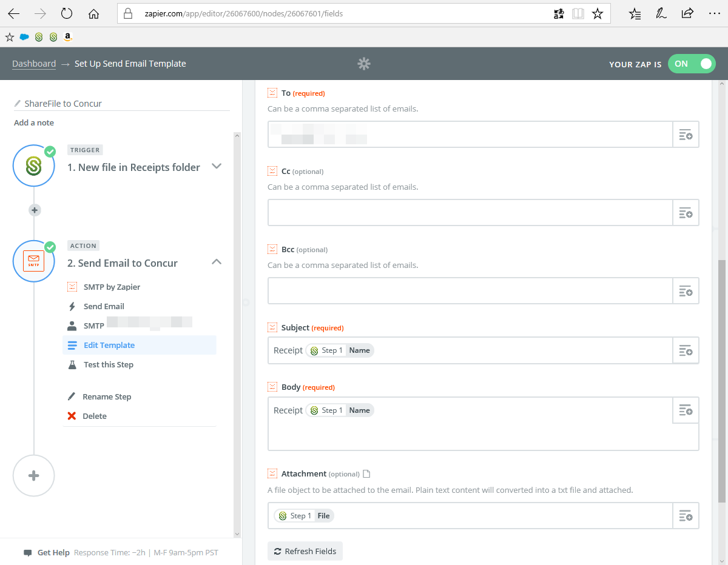The image size is (728, 565).
Task: Toggle the Zap ON switch off
Action: tap(692, 64)
